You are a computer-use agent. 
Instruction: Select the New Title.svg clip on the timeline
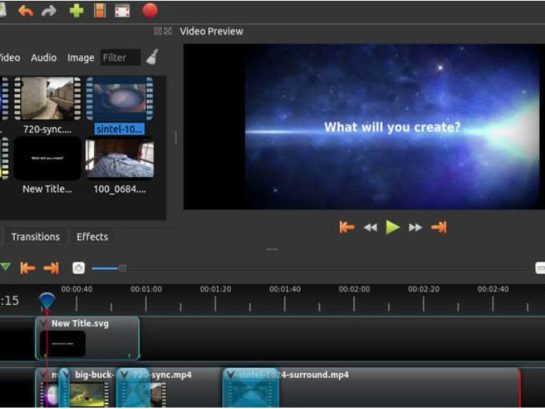[88, 338]
